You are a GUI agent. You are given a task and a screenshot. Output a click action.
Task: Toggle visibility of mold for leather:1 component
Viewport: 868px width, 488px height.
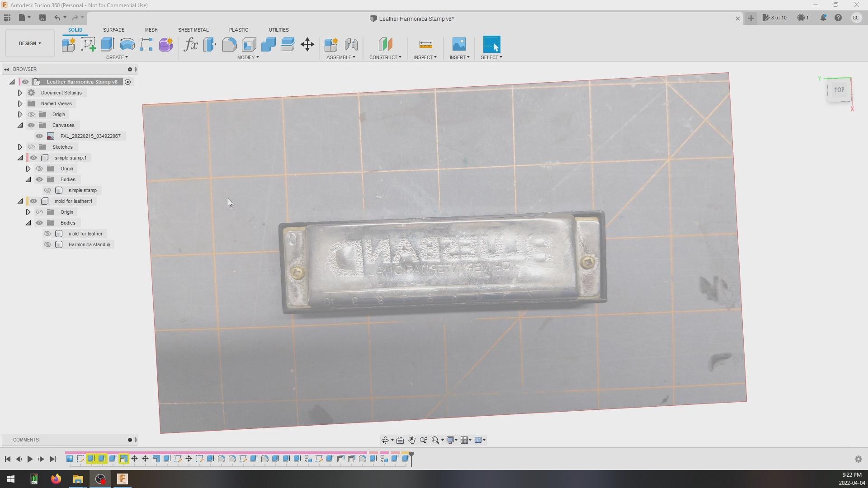33,201
